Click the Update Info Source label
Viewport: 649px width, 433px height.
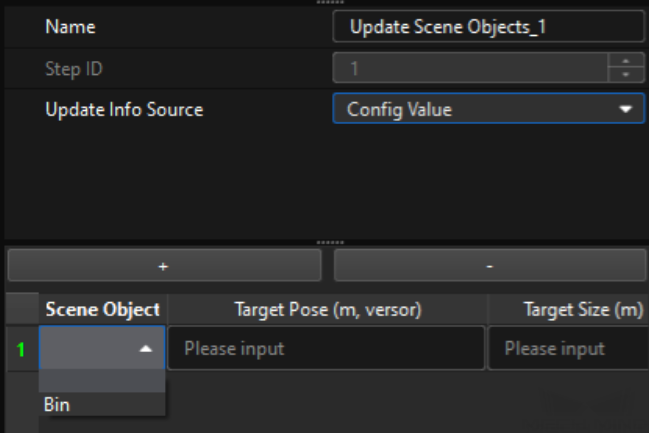point(124,109)
